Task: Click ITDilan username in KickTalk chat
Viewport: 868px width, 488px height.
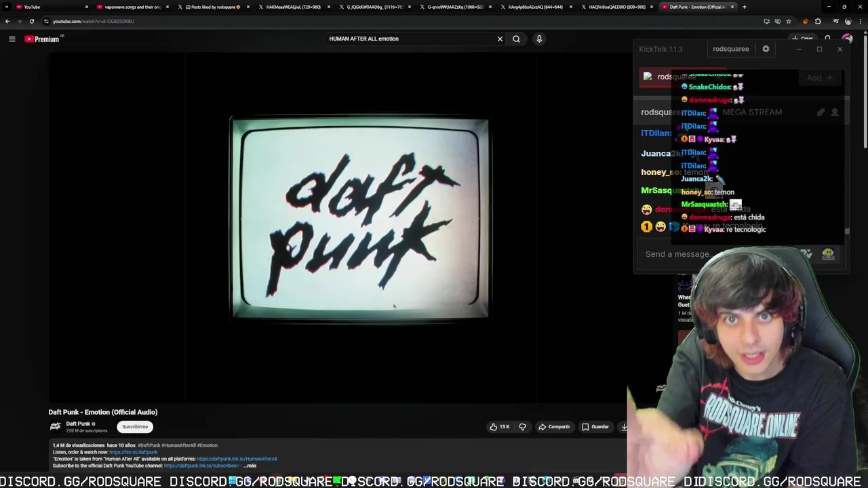Action: pyautogui.click(x=656, y=133)
